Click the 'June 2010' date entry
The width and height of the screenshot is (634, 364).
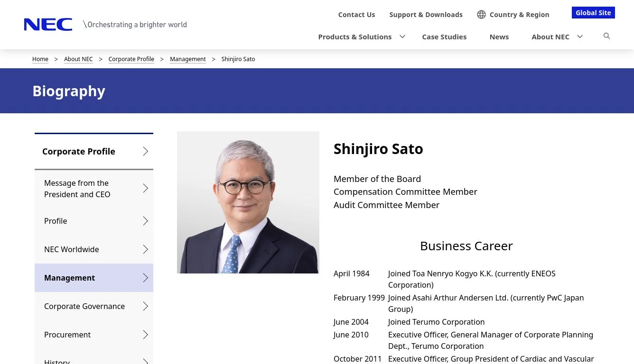(351, 335)
